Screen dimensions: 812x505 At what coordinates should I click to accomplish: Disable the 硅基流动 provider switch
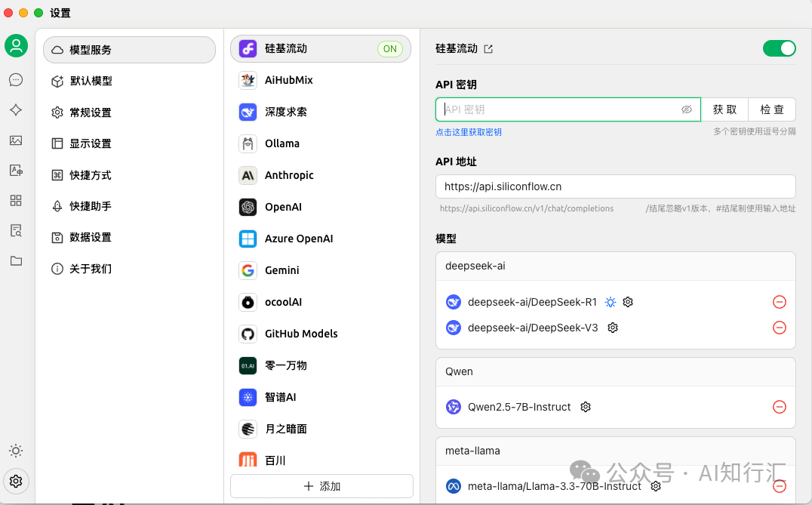[780, 48]
